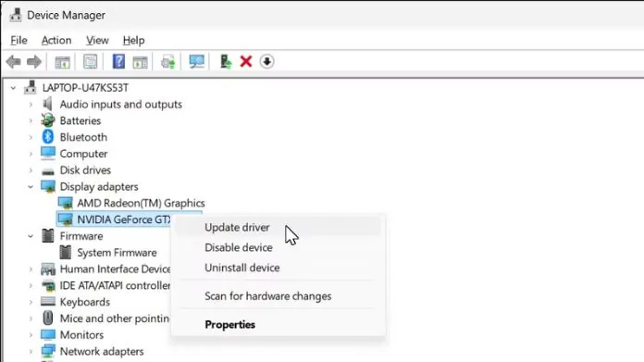Click the LAPTOP-U47KS53T computer icon

pyautogui.click(x=31, y=87)
